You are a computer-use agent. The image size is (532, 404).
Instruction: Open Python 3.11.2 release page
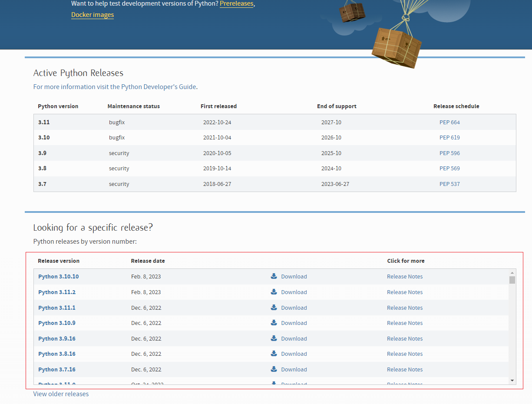click(57, 292)
